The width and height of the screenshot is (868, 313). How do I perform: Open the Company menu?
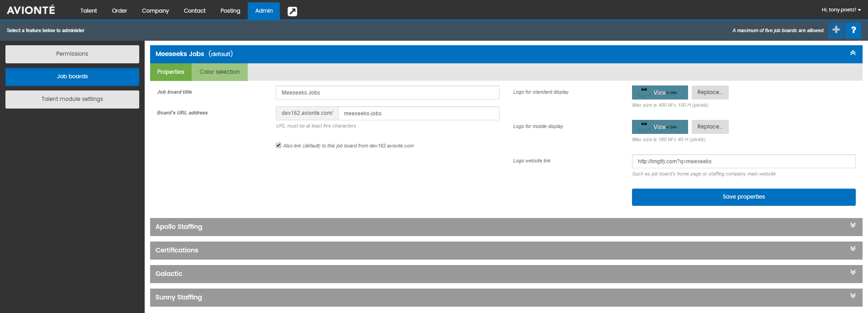click(x=155, y=11)
